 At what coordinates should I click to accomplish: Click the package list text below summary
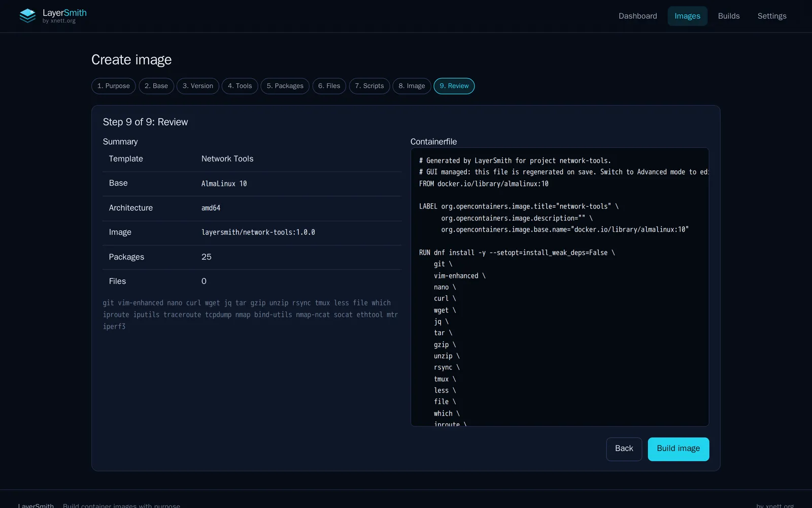[251, 314]
